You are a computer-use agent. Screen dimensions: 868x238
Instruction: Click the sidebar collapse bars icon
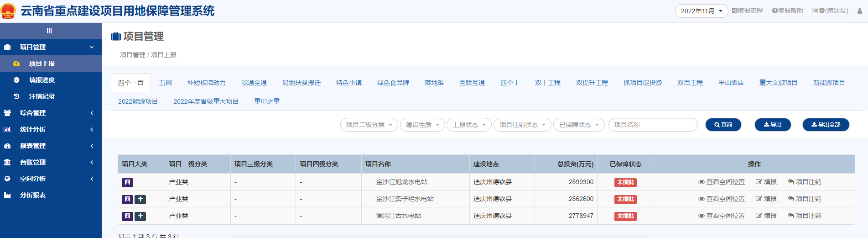click(49, 31)
